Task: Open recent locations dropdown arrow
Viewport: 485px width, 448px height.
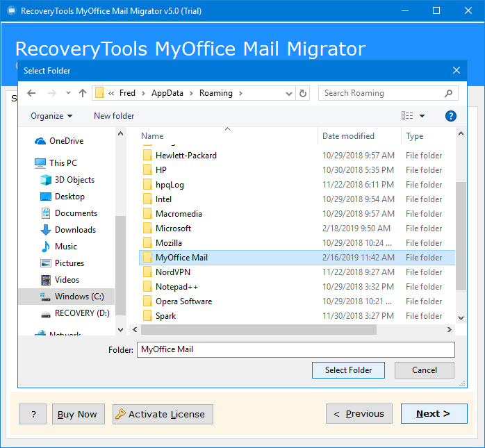Action: click(x=68, y=93)
